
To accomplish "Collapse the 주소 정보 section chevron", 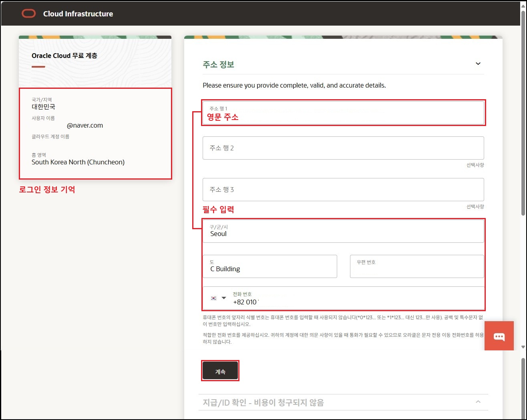I will point(478,64).
